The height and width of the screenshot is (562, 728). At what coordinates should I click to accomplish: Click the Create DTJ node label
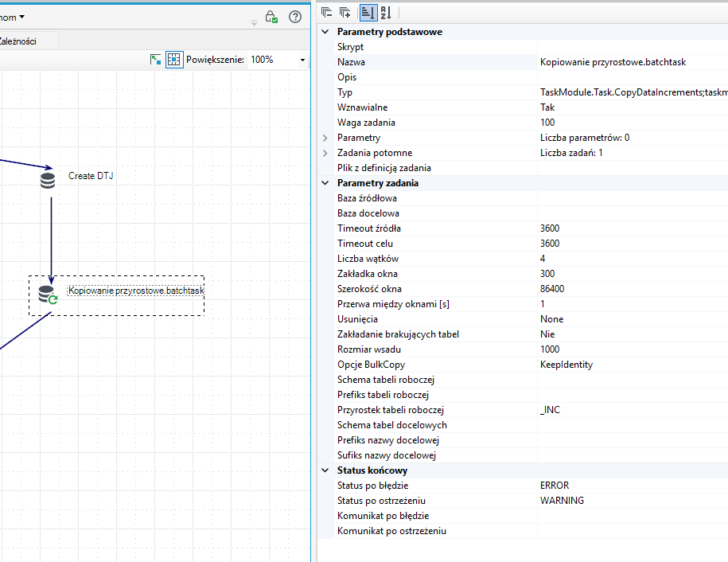coord(91,176)
